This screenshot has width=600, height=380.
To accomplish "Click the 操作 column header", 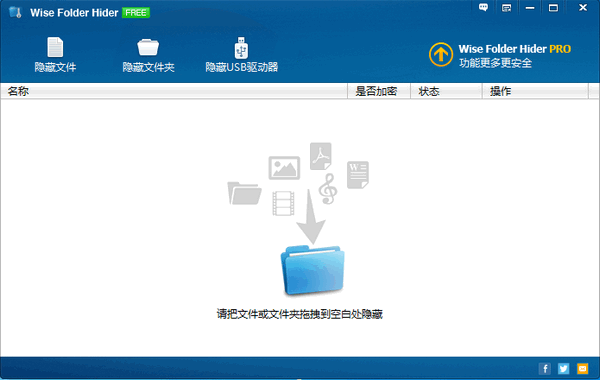I will point(535,91).
